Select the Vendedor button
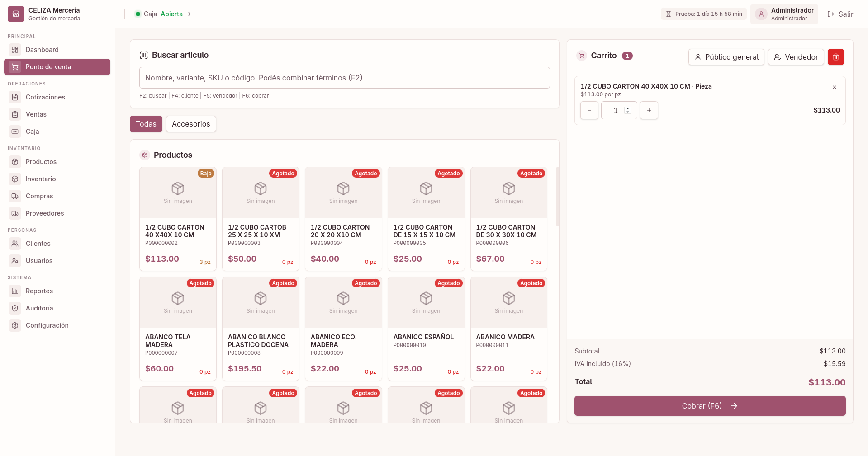This screenshot has height=456, width=868. [796, 57]
